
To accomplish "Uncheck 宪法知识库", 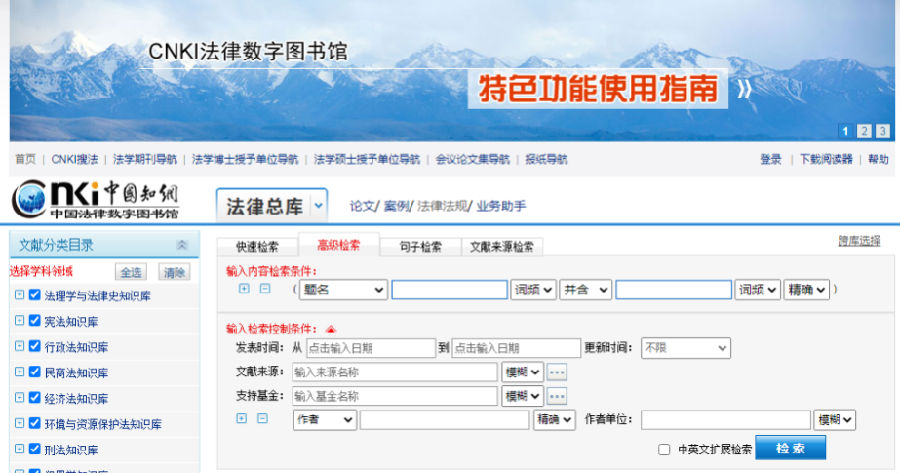I will [x=34, y=320].
